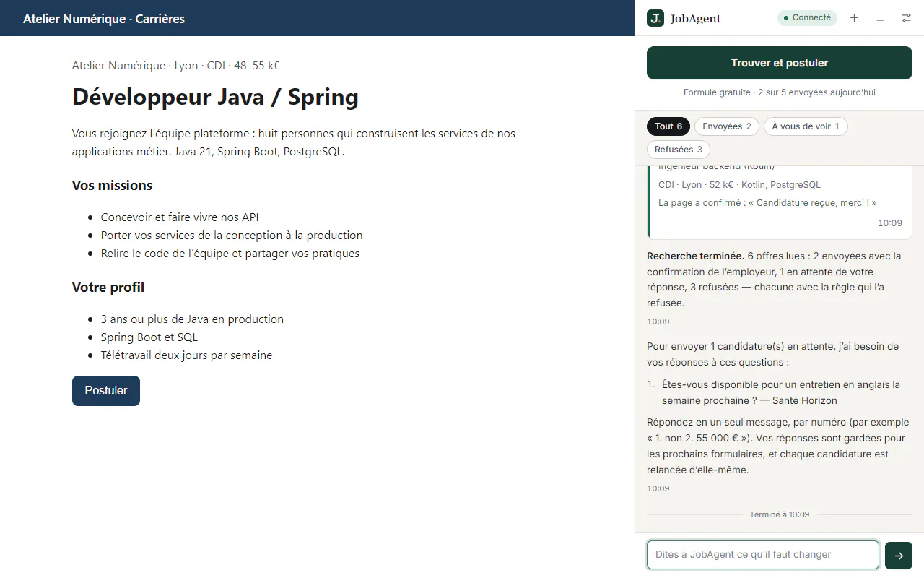Click the Terminé à 10:09 divider
The height and width of the screenshot is (578, 924).
(x=780, y=514)
